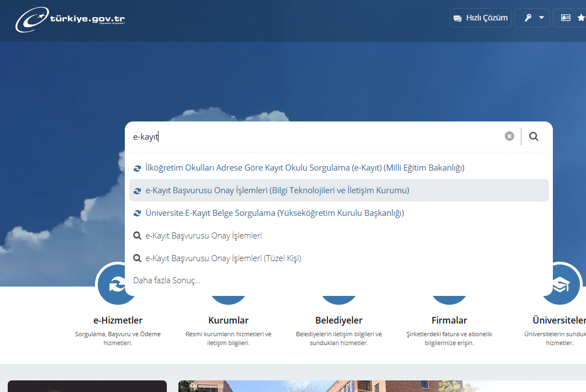Screen dimensions: 586x392
Task: Choose the highlighted e-Kayıt Başvurusu Onay İşlemleri BTK suggestion
Action: point(277,190)
